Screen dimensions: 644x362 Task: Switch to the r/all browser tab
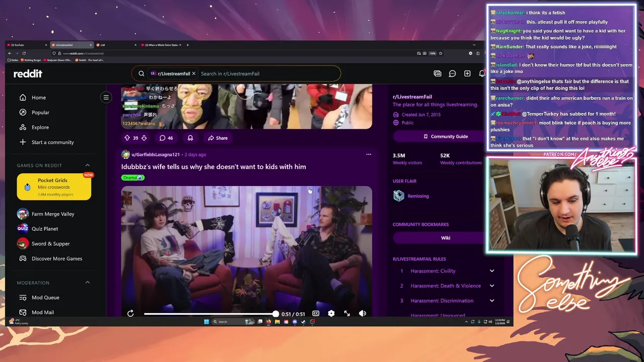(116, 45)
